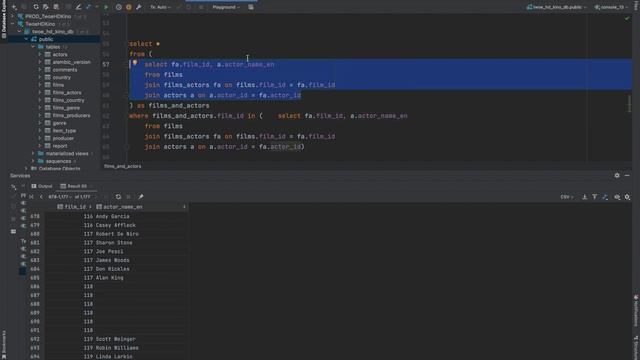Select the report table in tree

coord(60,146)
